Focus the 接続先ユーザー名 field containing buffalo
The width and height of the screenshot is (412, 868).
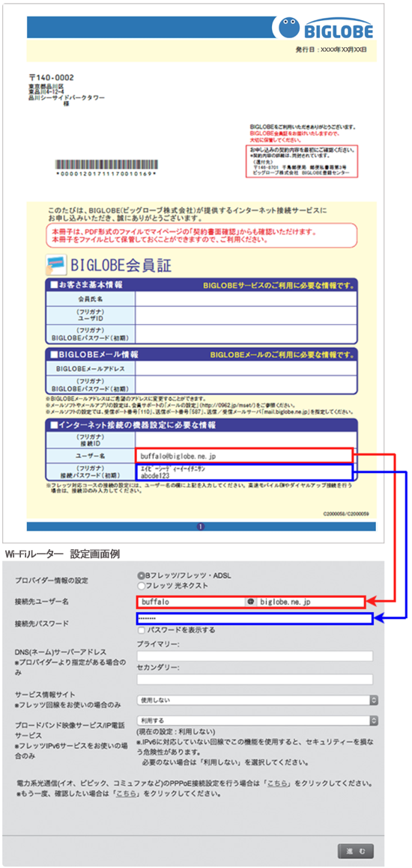click(191, 601)
